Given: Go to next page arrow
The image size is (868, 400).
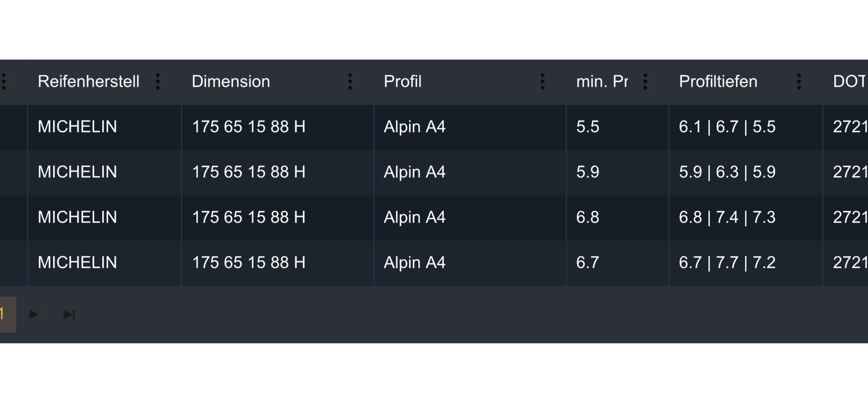Looking at the screenshot, I should coord(34,315).
